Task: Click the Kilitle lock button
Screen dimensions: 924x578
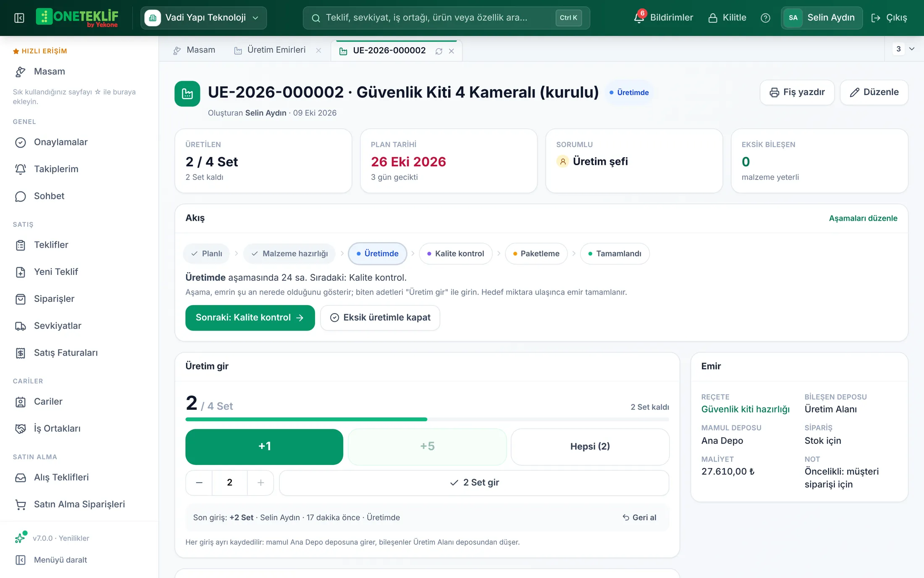Action: 727,18
